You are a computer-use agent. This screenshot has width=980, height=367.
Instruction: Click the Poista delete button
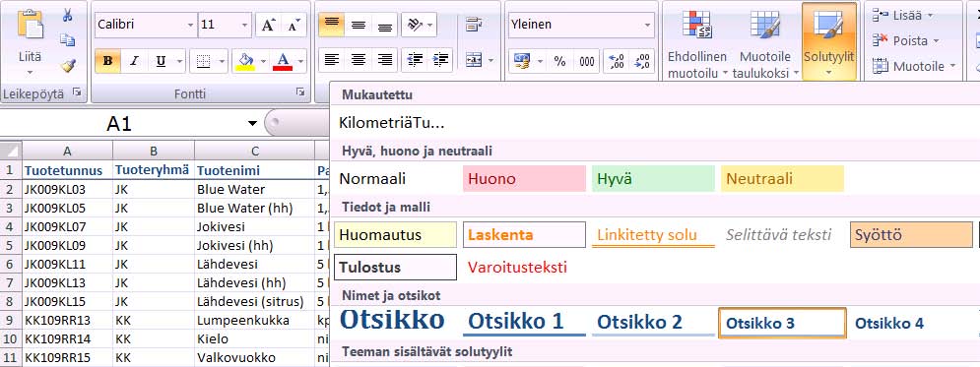[x=905, y=40]
